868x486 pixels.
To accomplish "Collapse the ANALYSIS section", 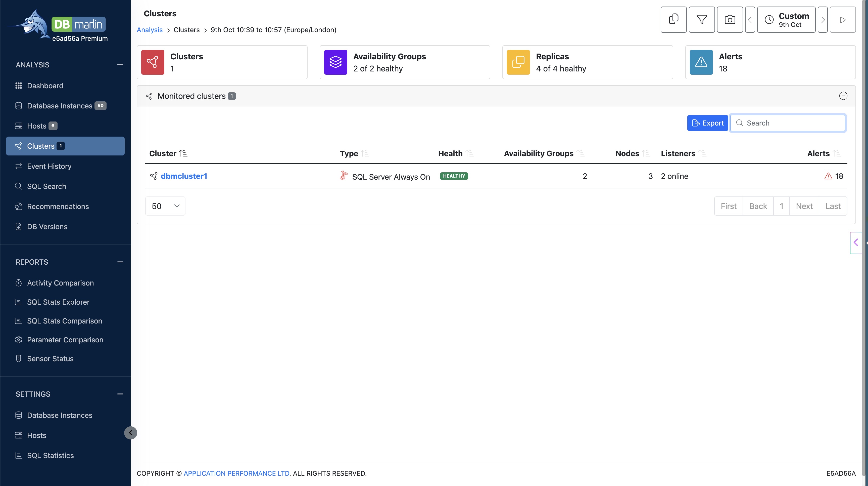I will [x=120, y=65].
